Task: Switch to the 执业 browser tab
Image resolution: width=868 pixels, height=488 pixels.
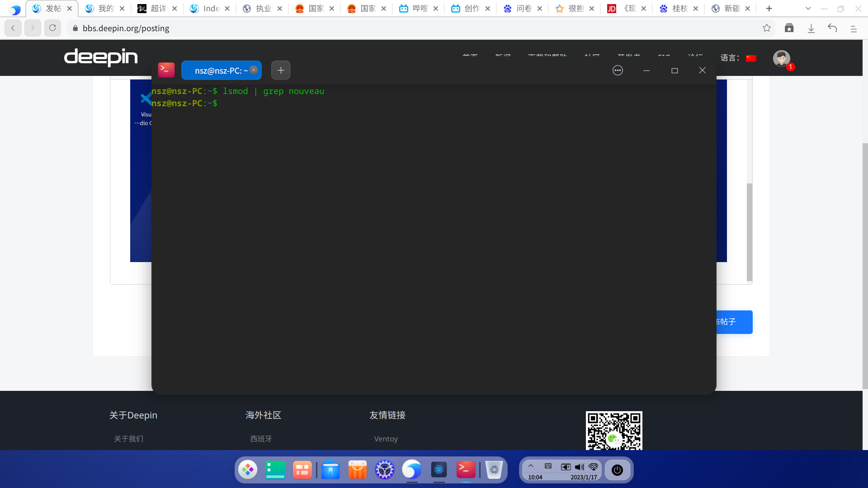Action: 263,9
